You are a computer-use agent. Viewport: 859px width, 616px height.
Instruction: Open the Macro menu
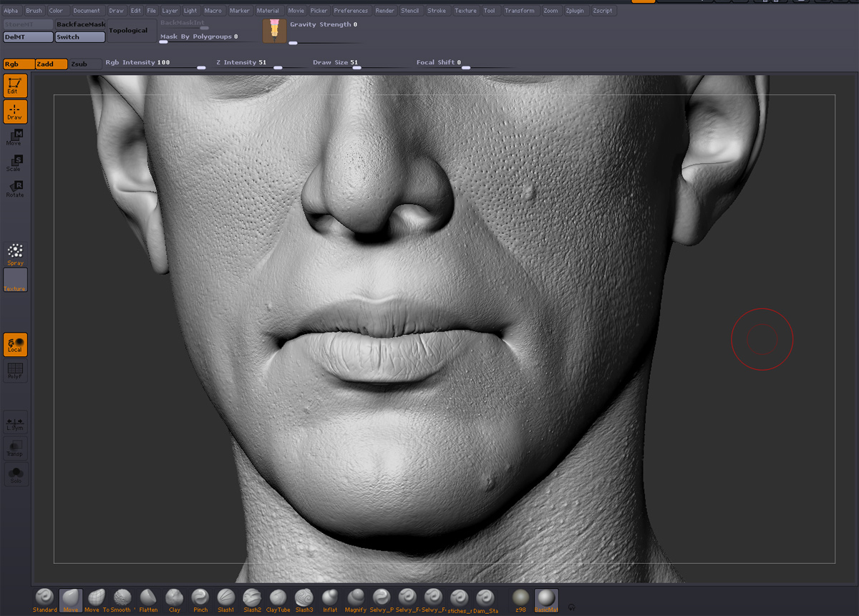click(x=213, y=11)
